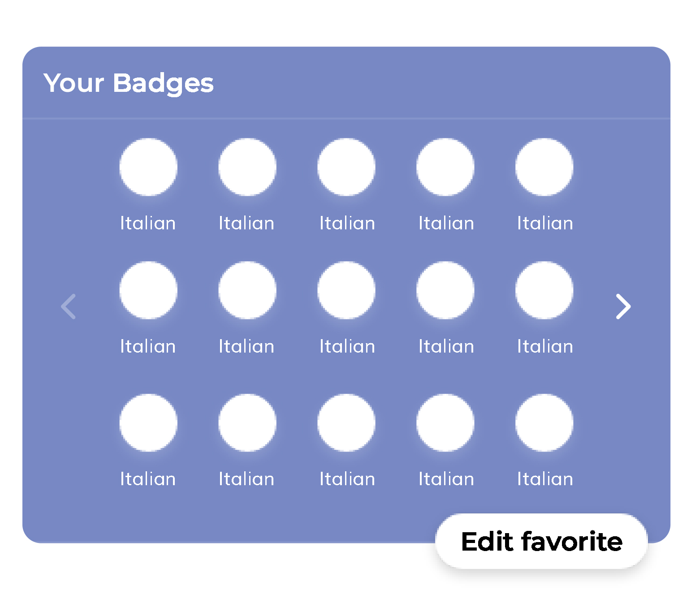This screenshot has height=616, width=691.
Task: Select fifth badge circle in bottom row
Action: pyautogui.click(x=544, y=422)
